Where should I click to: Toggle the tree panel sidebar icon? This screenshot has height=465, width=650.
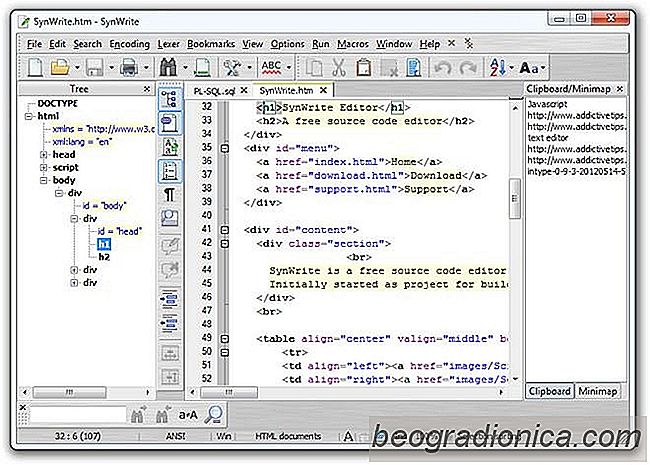coord(170,99)
